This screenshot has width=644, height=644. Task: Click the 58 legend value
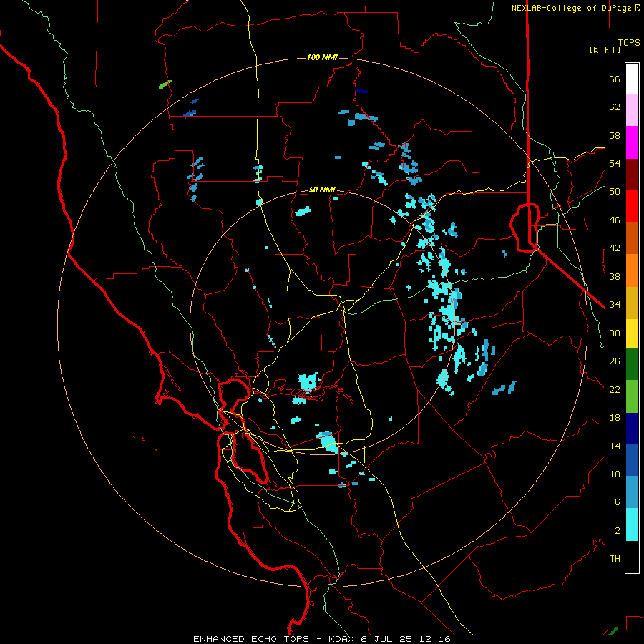click(615, 135)
